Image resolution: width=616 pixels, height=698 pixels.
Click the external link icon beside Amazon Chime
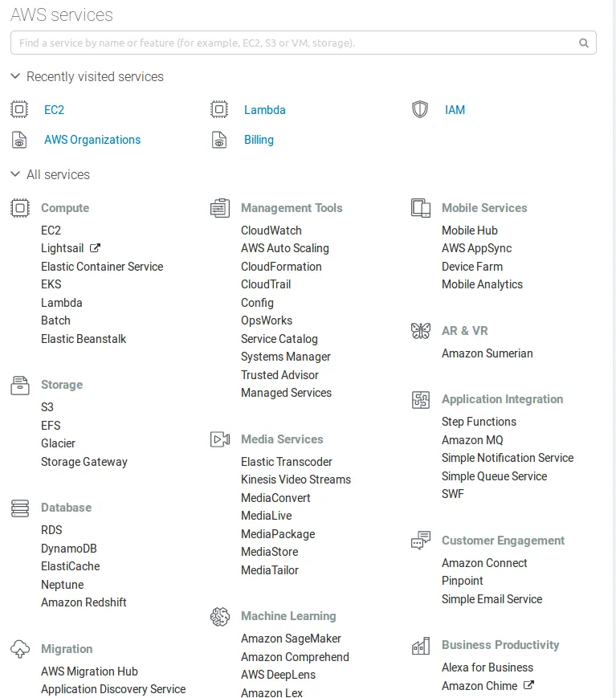pos(528,685)
